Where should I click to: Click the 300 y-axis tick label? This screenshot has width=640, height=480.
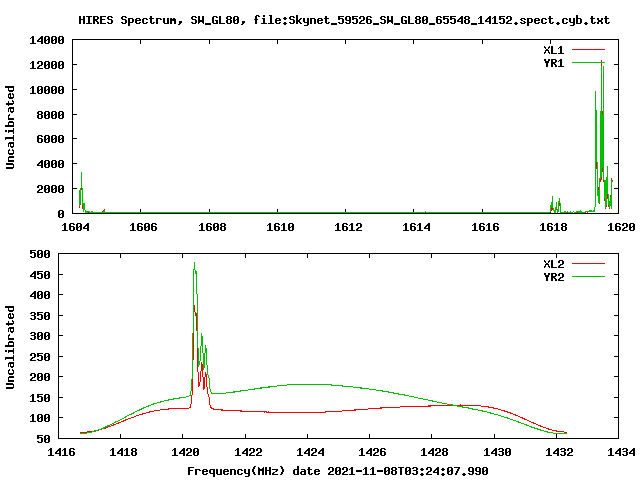point(40,336)
